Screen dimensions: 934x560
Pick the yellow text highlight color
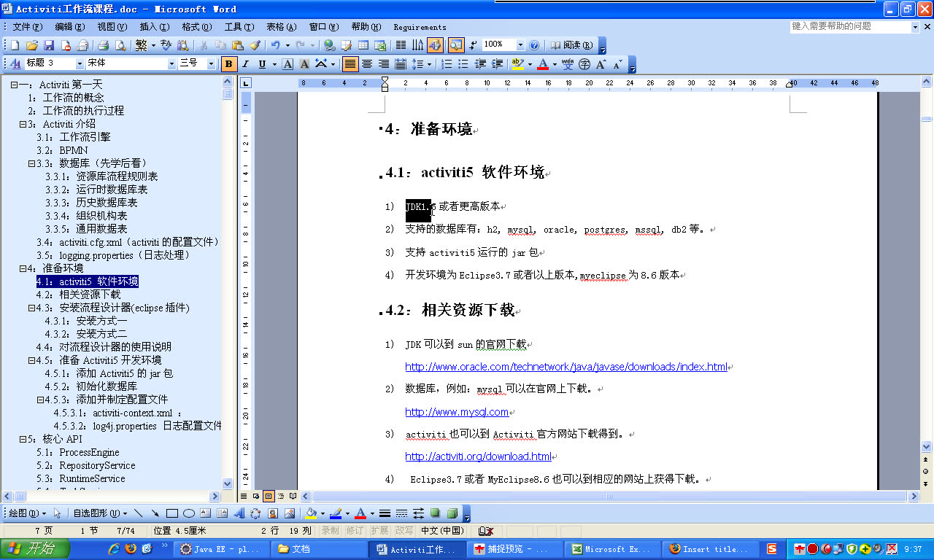tap(517, 64)
